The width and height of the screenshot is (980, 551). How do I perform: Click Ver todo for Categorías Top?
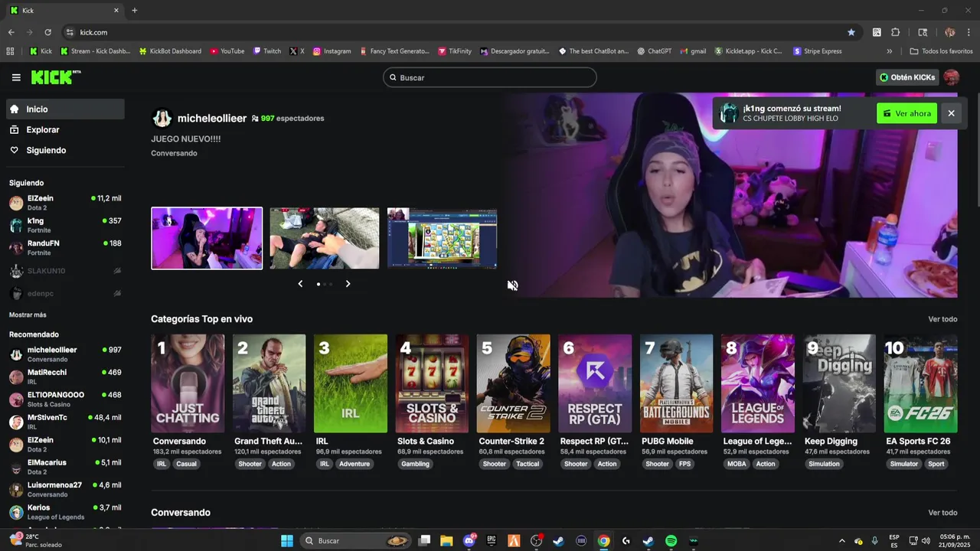[942, 319]
